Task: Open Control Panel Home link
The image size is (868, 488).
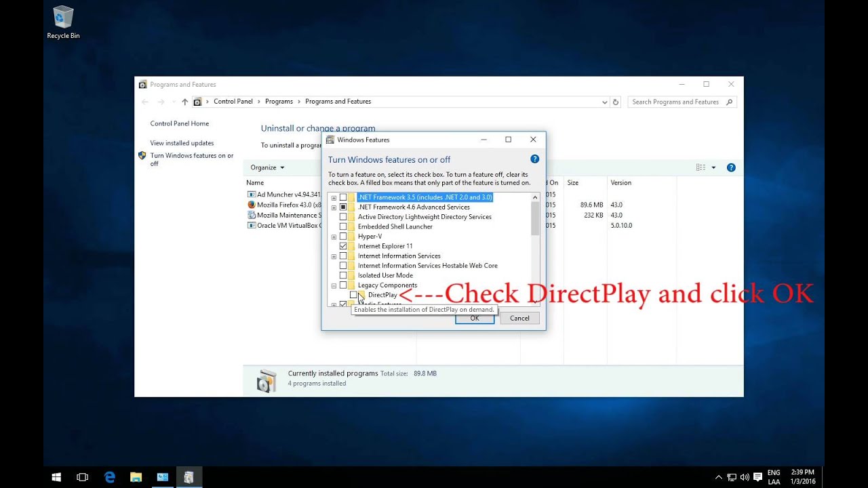Action: (180, 123)
